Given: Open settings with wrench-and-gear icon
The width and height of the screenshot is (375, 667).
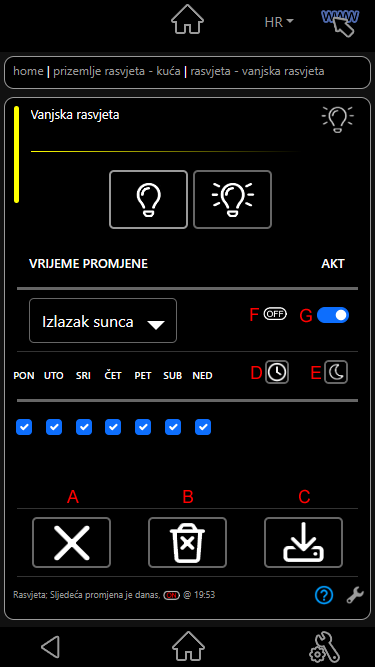Looking at the screenshot, I should click(x=324, y=647).
